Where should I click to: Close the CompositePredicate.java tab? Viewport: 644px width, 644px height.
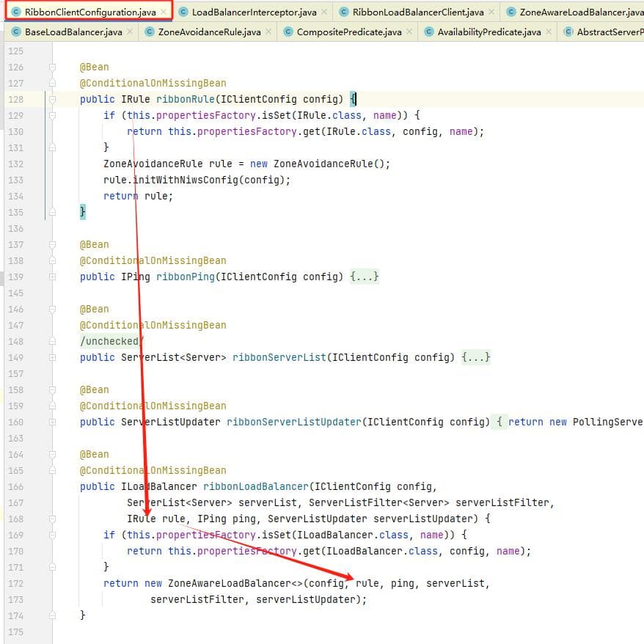(409, 32)
